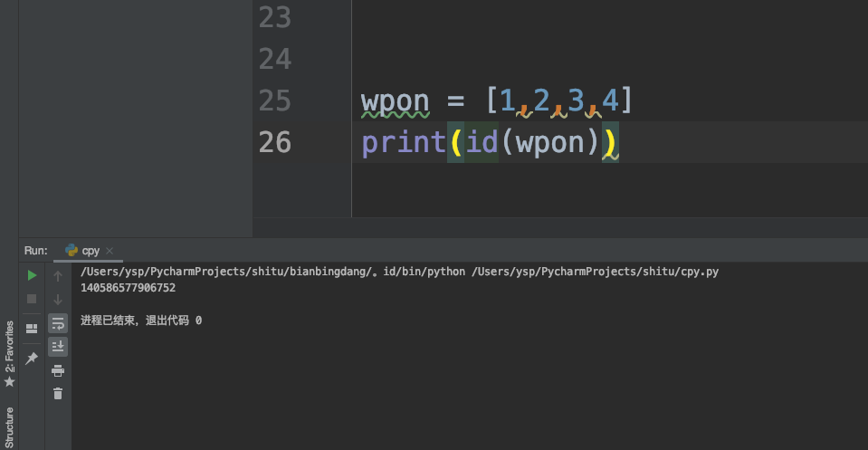Click line number 23 in the gutter

point(274,18)
